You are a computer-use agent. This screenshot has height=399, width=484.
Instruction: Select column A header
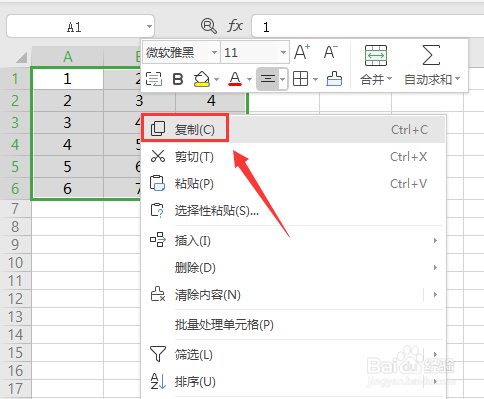(68, 57)
